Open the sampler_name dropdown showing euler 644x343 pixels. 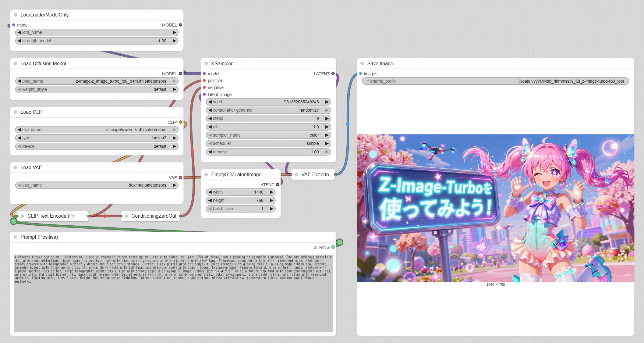[268, 135]
